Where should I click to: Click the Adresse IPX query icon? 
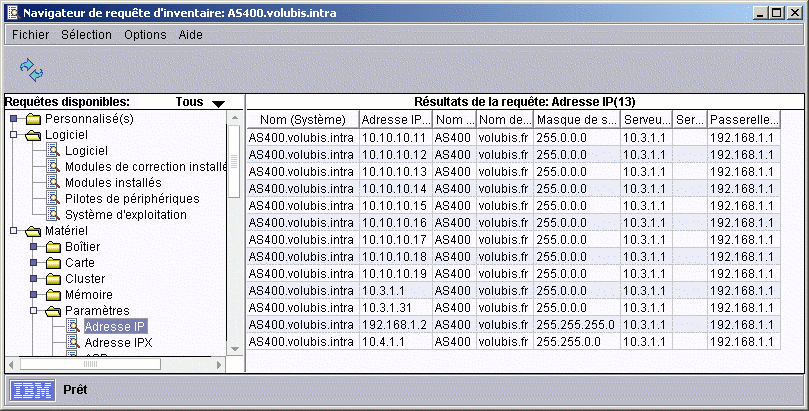click(x=73, y=342)
